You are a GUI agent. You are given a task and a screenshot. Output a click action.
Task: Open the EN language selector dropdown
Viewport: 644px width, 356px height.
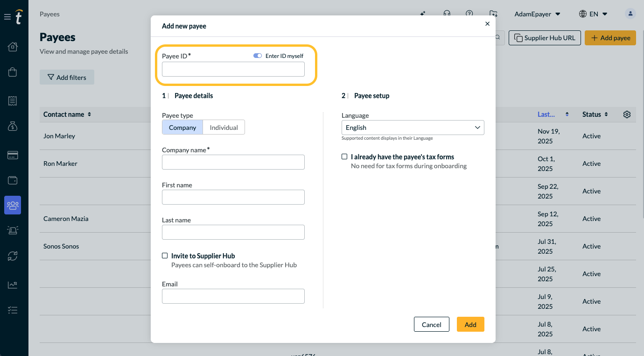[593, 14]
